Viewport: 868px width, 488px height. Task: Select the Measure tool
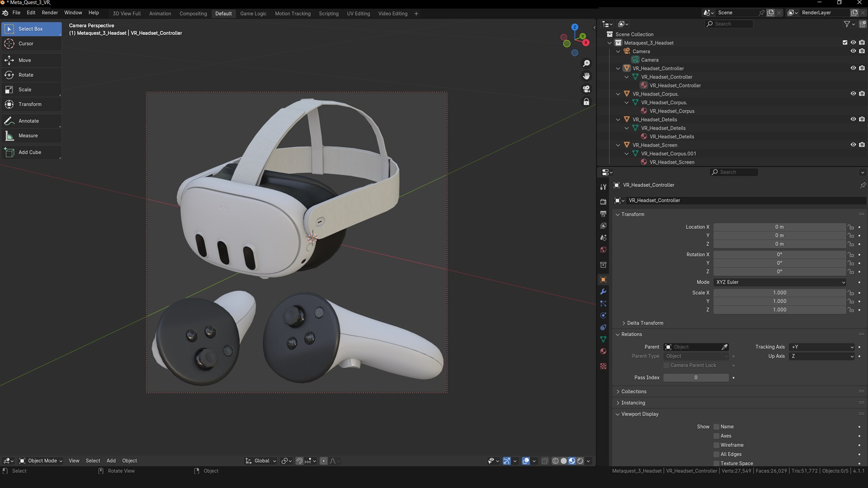tap(31, 136)
